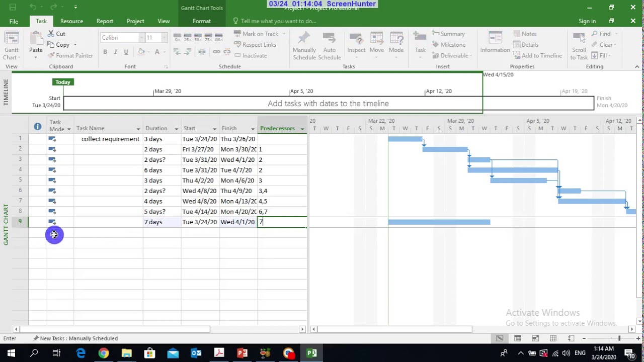644x362 pixels.
Task: Toggle Inactivate for the task
Action: [x=251, y=55]
